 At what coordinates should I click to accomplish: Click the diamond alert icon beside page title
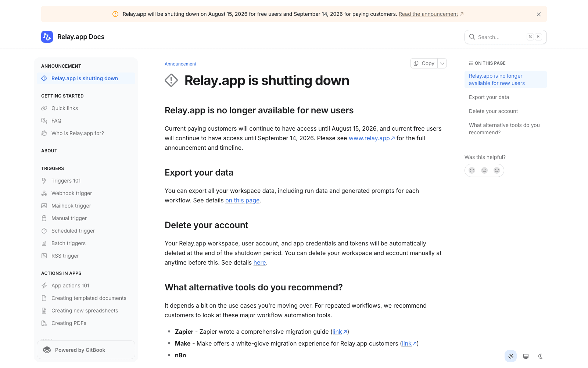pos(171,80)
